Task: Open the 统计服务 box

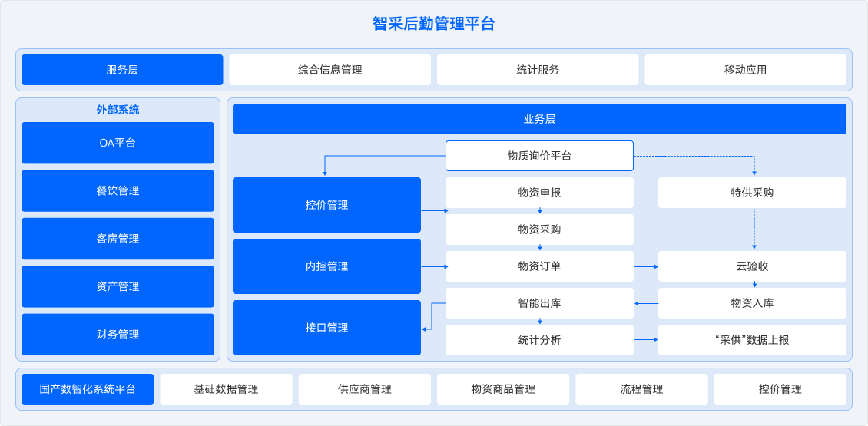Action: (538, 70)
